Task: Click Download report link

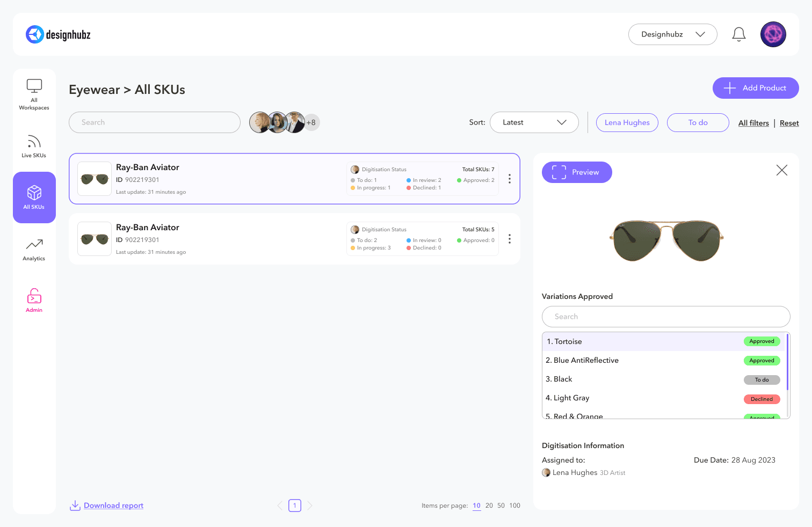Action: click(x=114, y=506)
